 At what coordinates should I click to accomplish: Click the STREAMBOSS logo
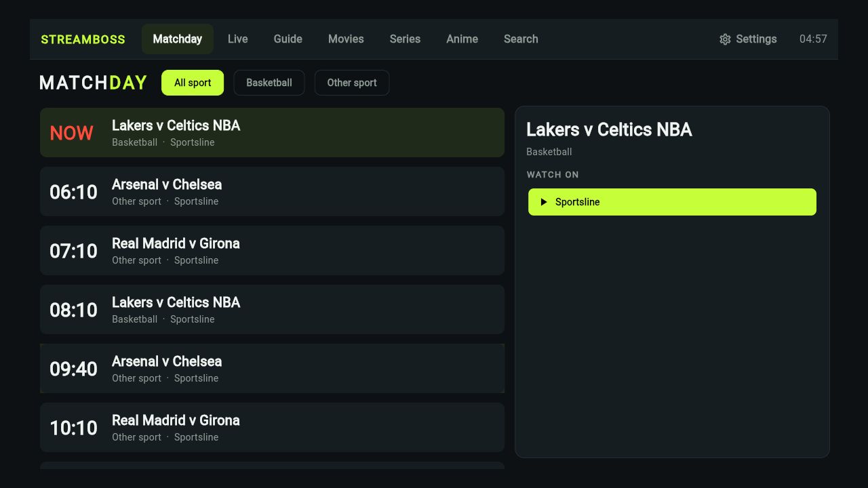point(83,39)
